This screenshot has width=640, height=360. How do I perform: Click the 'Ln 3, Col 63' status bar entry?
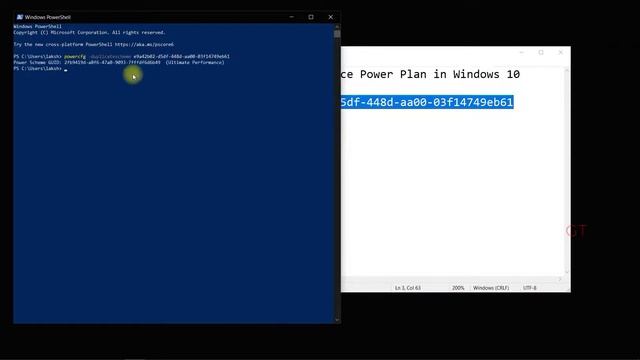click(408, 288)
